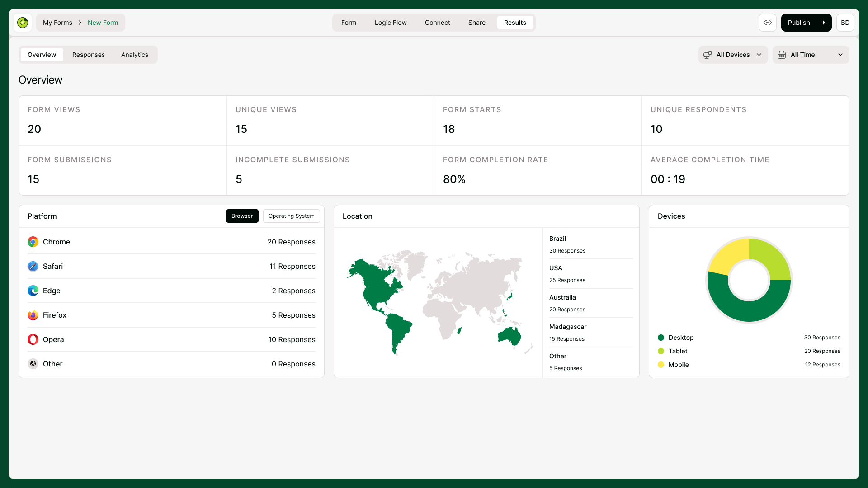Image resolution: width=868 pixels, height=488 pixels.
Task: Click the Incomplete Submissions value 5
Action: click(x=239, y=179)
